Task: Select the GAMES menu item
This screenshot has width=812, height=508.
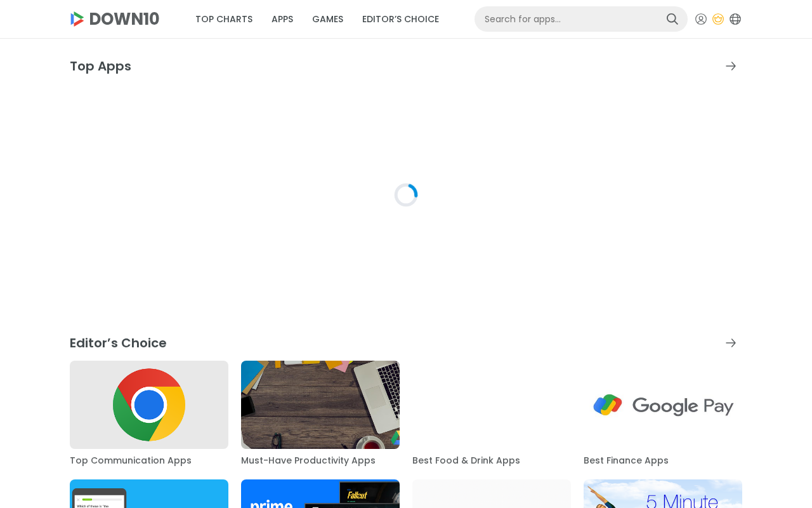Action: pos(328,19)
